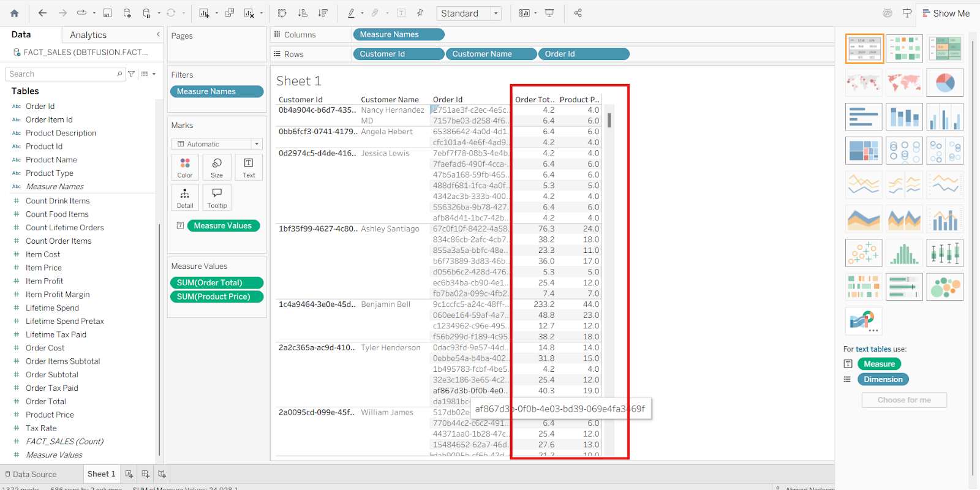Click the Tableau home icon
This screenshot has height=490, width=980.
click(15, 13)
